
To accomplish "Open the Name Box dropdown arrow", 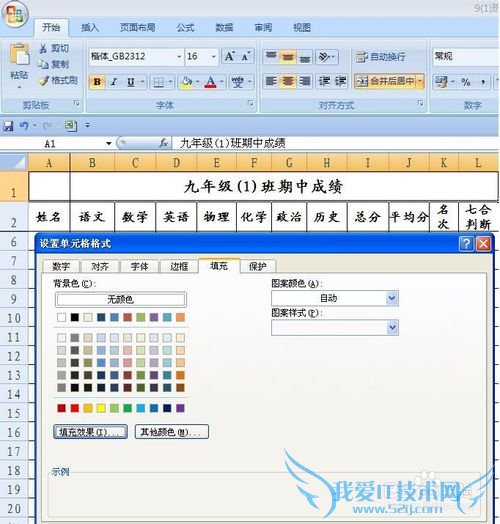I will click(109, 144).
